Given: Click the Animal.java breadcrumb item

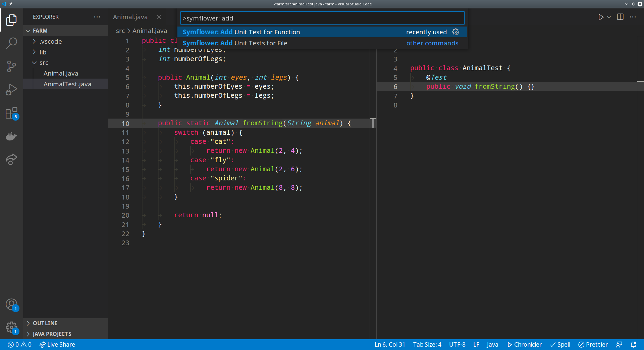Looking at the screenshot, I should [150, 31].
